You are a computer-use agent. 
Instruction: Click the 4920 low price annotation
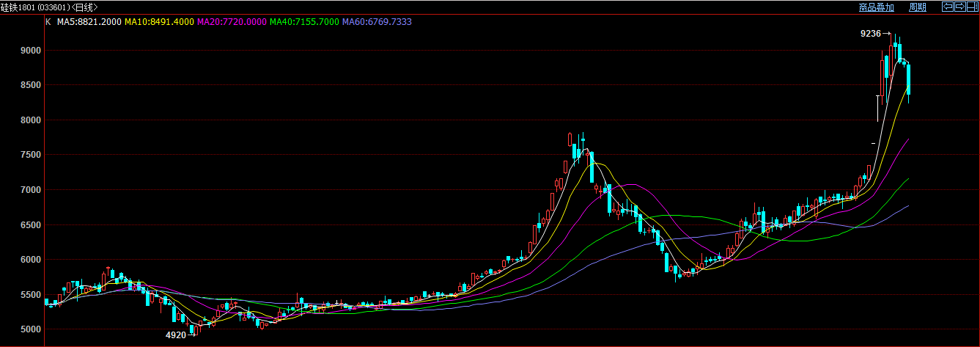[176, 335]
